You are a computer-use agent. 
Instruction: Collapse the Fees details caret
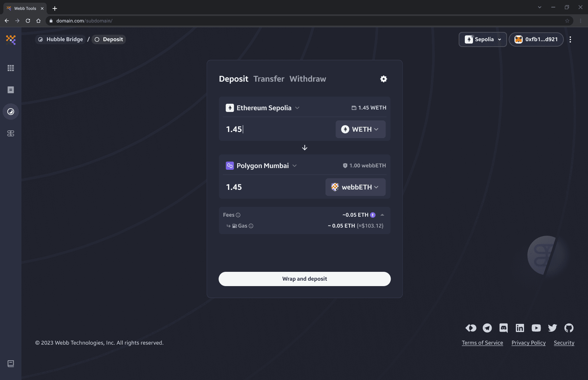tap(382, 215)
